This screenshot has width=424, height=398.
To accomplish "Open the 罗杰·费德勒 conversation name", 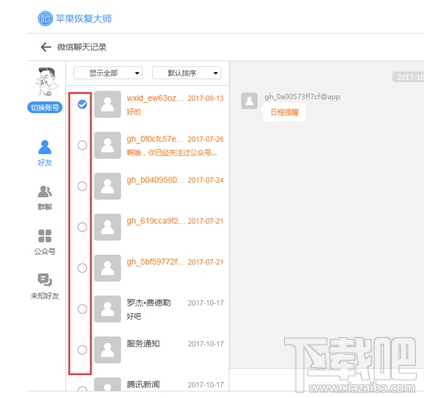I will click(149, 303).
